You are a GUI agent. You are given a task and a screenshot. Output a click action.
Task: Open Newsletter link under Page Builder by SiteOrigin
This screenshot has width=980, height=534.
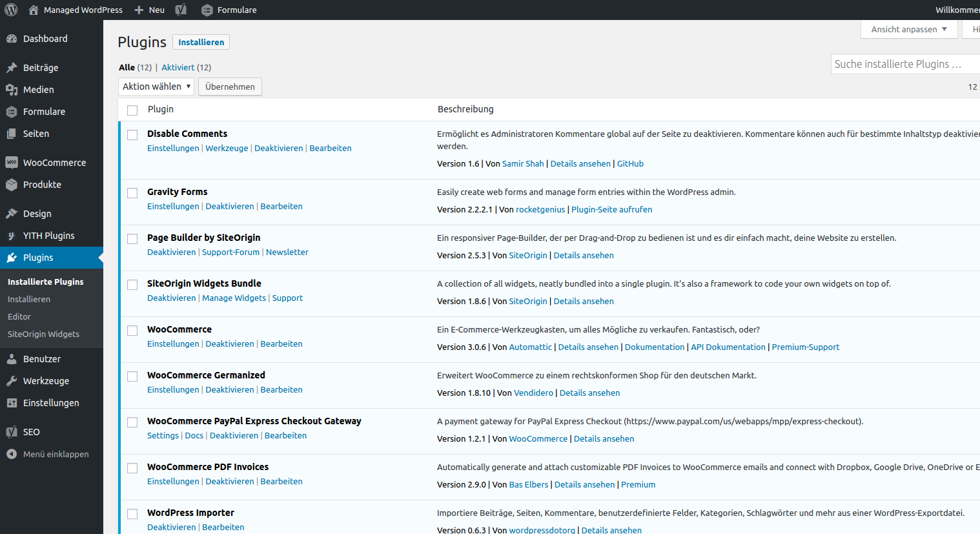pos(287,252)
